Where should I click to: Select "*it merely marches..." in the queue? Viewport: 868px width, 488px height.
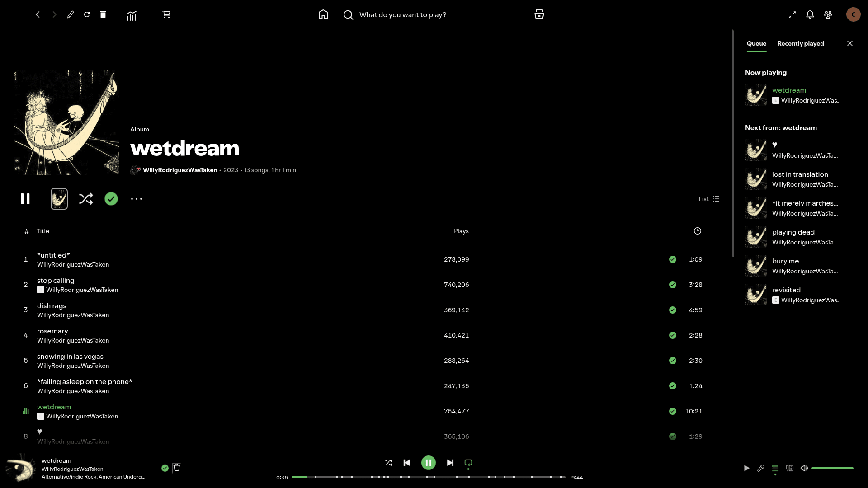click(x=805, y=203)
